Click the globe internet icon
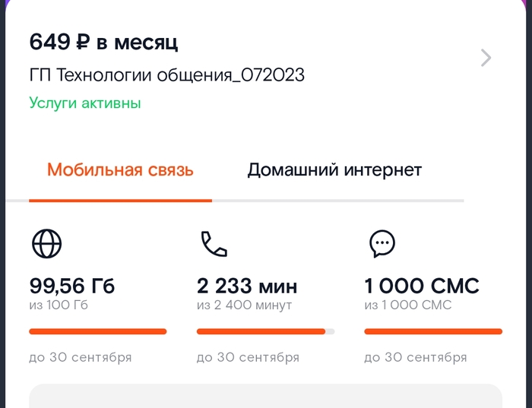532x408 pixels. (x=46, y=243)
